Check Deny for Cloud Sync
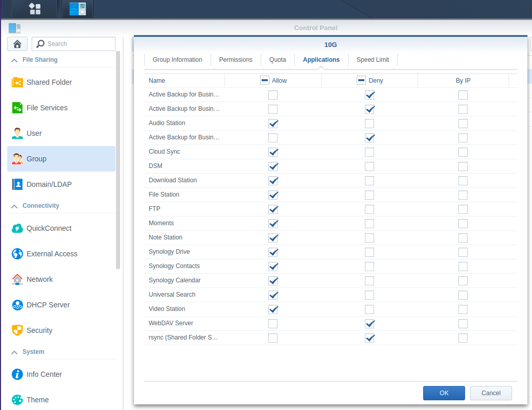The image size is (532, 410). [369, 152]
